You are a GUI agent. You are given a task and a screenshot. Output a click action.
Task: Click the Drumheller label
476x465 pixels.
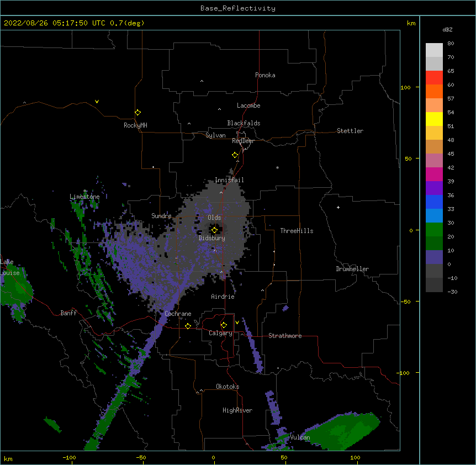(x=352, y=269)
